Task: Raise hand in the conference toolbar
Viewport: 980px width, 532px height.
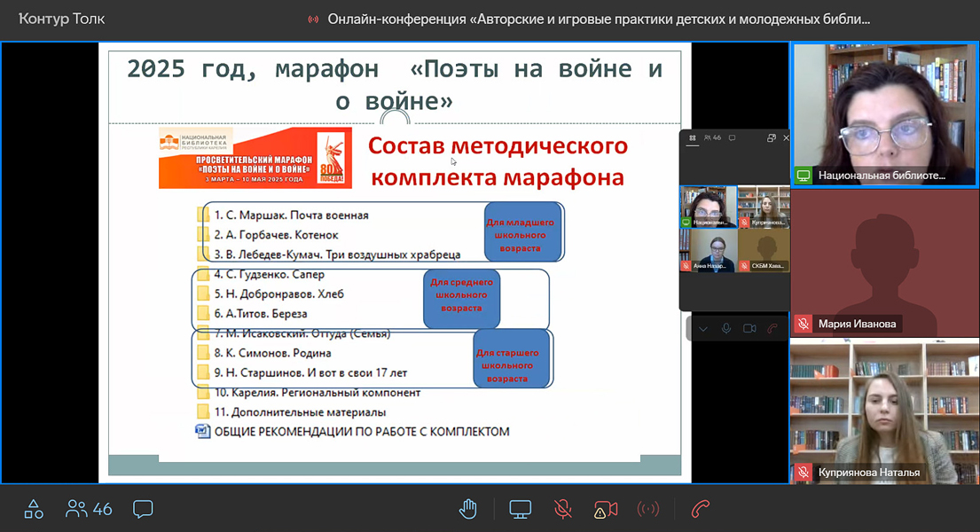Action: (467, 509)
